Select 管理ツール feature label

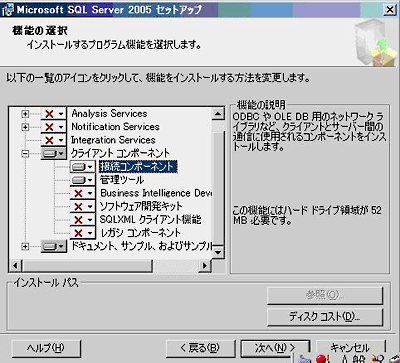[x=122, y=180]
